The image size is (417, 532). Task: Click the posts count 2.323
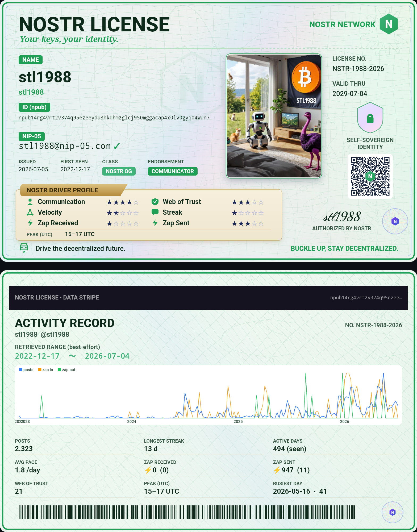pos(24,449)
